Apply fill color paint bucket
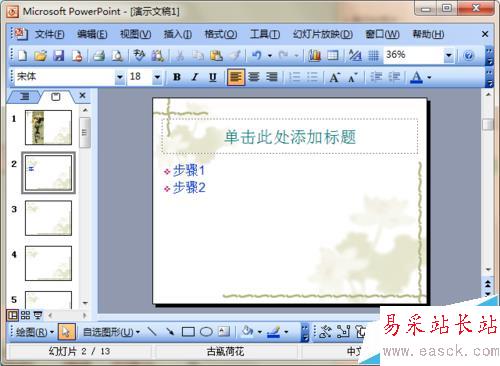This screenshot has width=500, height=366. (247, 332)
